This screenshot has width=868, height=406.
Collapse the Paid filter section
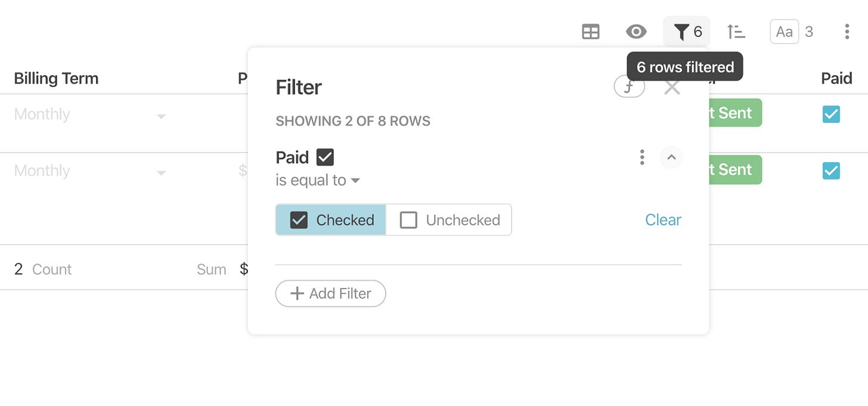(671, 157)
